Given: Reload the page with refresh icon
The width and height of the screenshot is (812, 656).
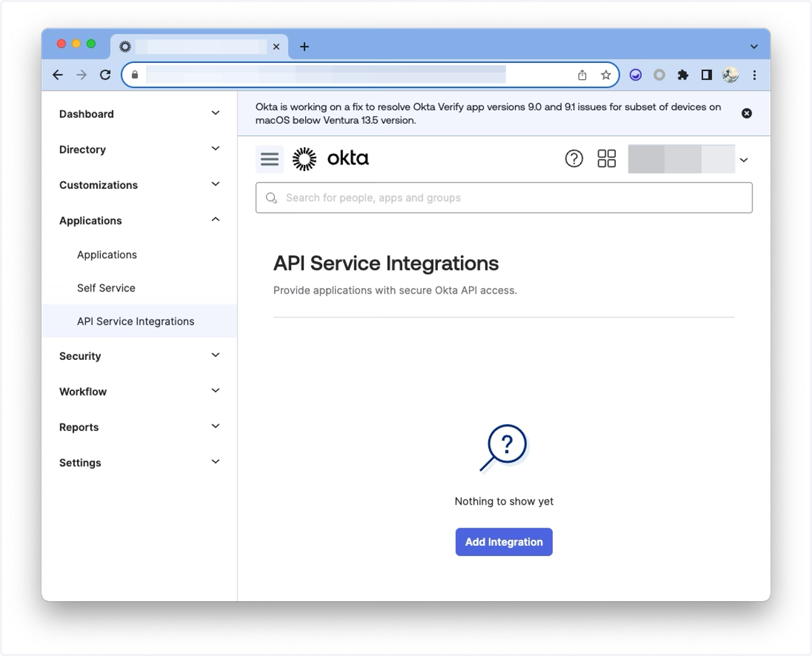Looking at the screenshot, I should (105, 75).
